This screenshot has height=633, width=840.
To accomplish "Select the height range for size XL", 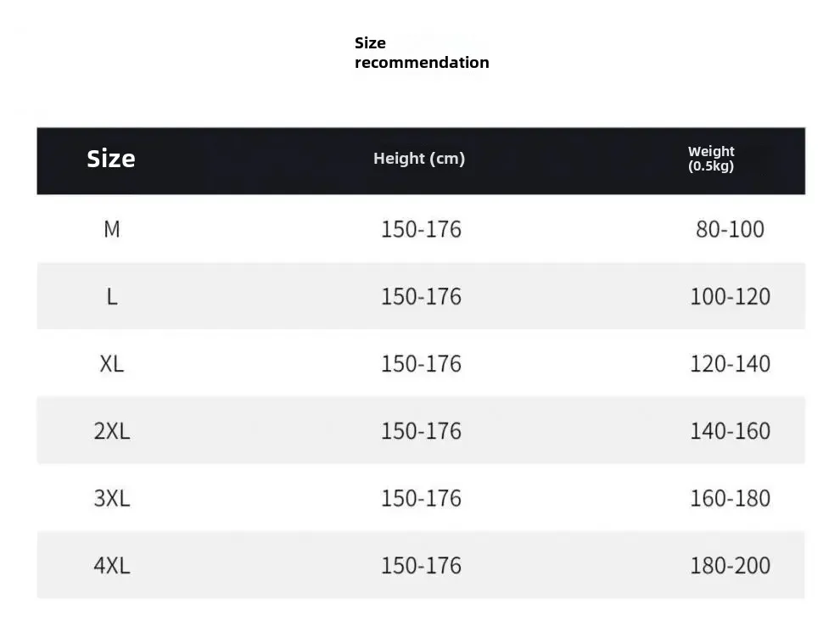I will pyautogui.click(x=421, y=364).
